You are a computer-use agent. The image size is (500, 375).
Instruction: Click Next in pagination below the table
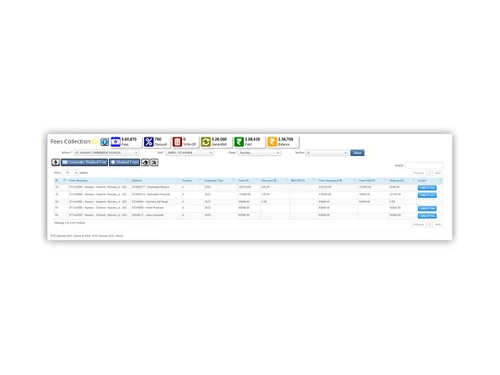pos(438,224)
